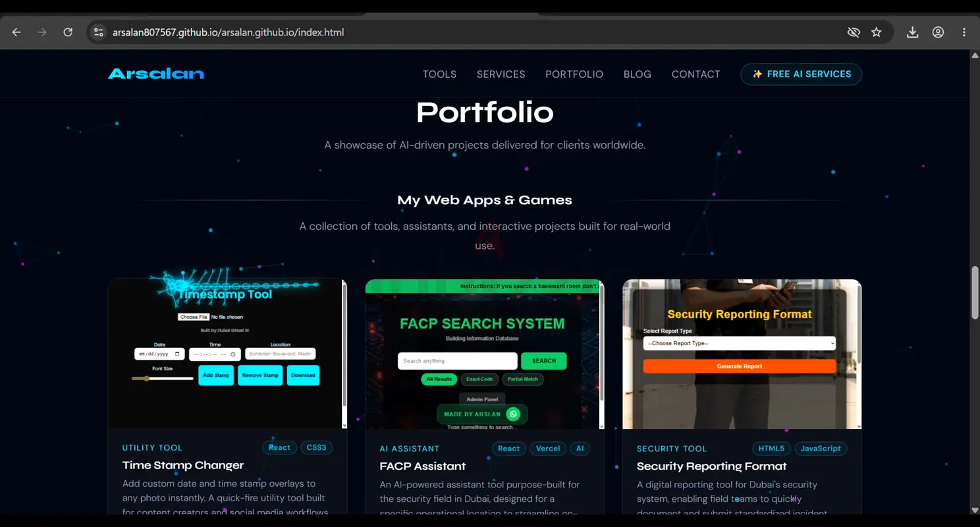Select the Exact Code filter
Viewport: 980px width, 527px height.
pos(479,379)
